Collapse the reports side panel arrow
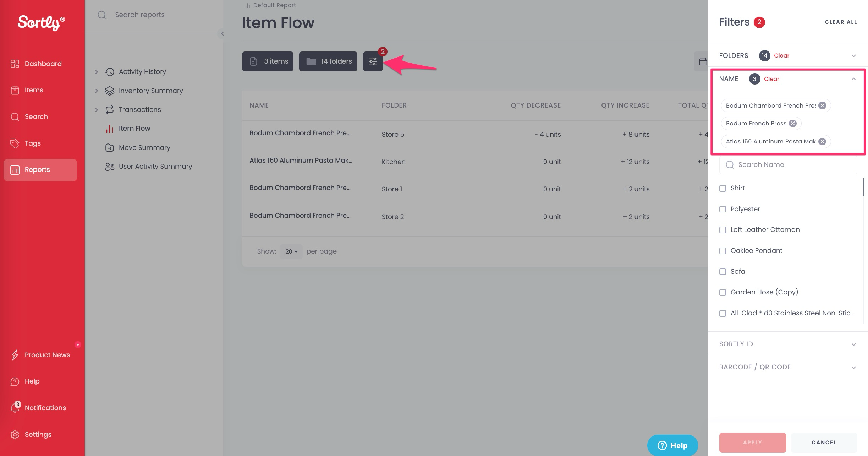Screen dimensions: 868x456 click(222, 34)
